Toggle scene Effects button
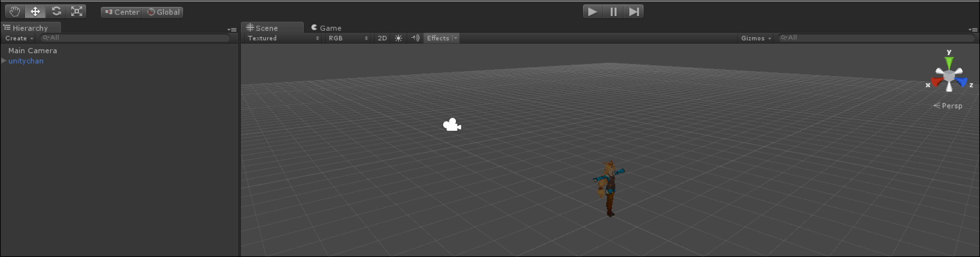Viewport: 980px width, 257px height. [438, 38]
